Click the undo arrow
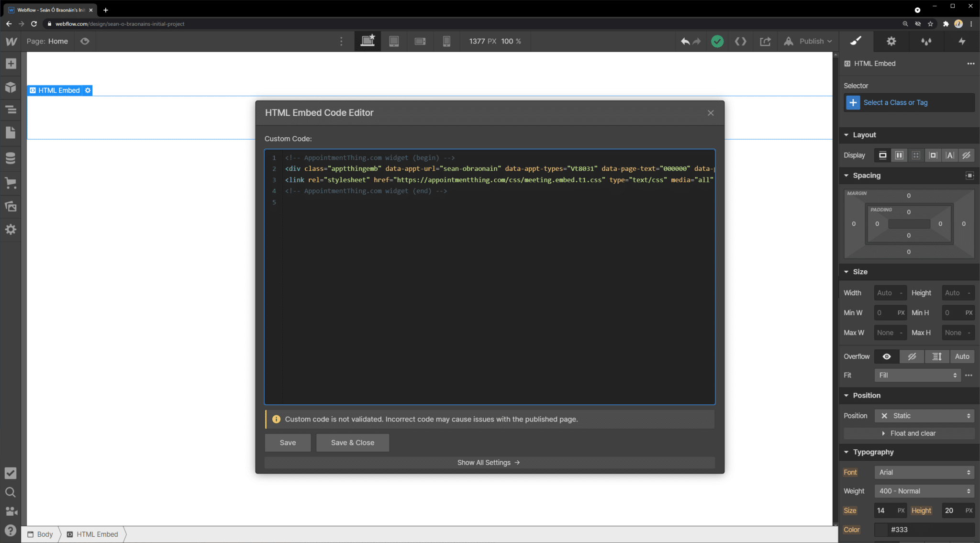980x543 pixels. (x=685, y=41)
